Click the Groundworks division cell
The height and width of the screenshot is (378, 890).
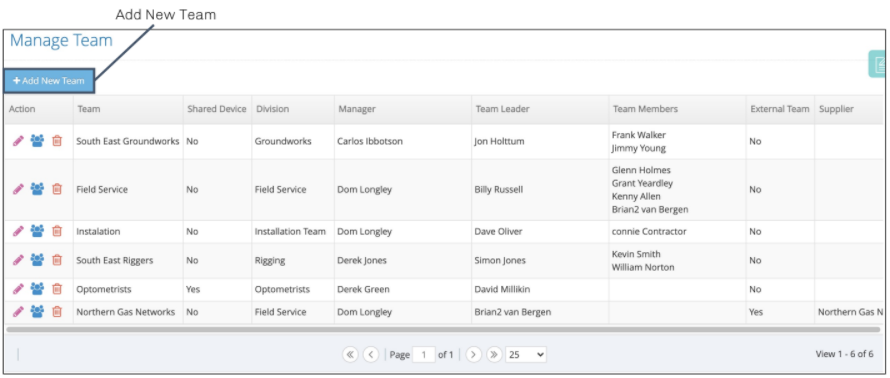[x=283, y=141]
